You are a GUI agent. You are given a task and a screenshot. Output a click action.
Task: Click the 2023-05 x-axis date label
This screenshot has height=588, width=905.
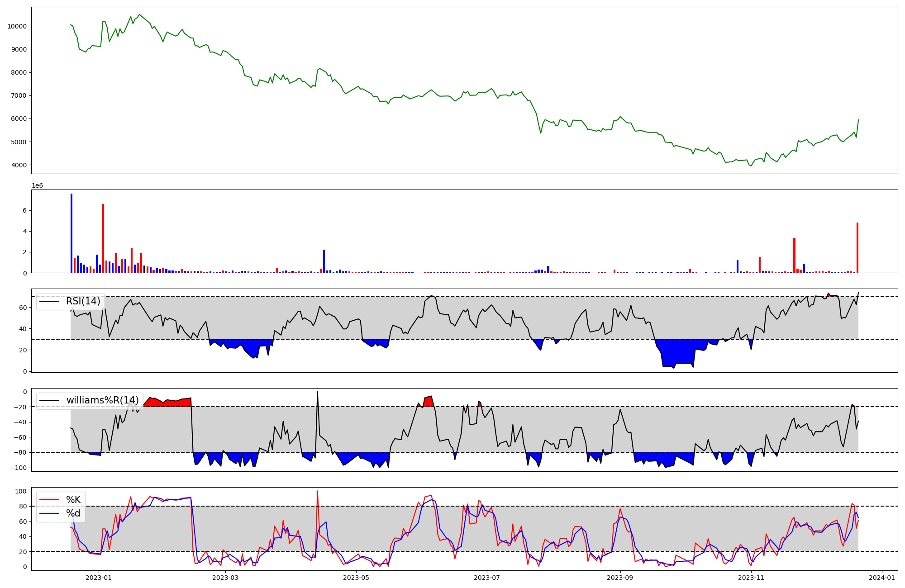click(356, 578)
